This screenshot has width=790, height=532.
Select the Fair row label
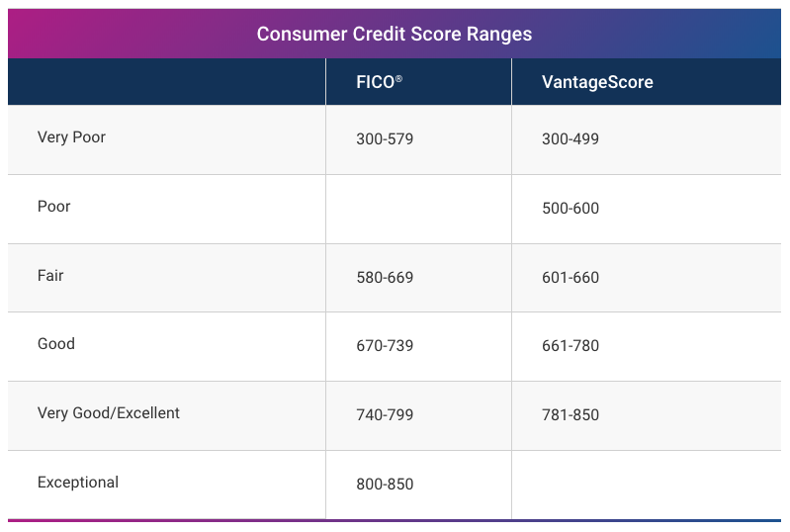(50, 276)
